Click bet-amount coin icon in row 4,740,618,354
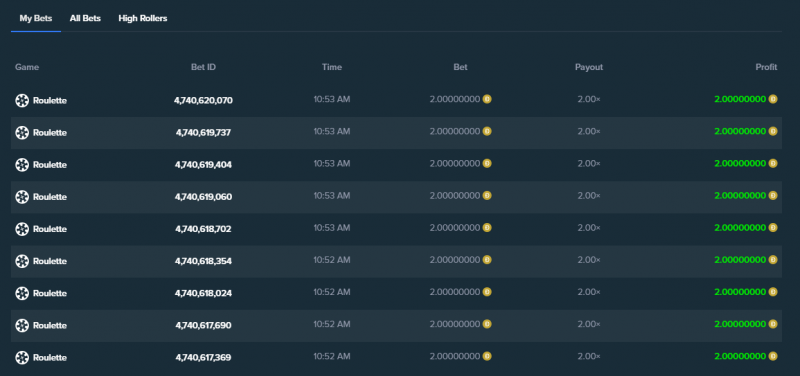The width and height of the screenshot is (800, 376). [487, 260]
